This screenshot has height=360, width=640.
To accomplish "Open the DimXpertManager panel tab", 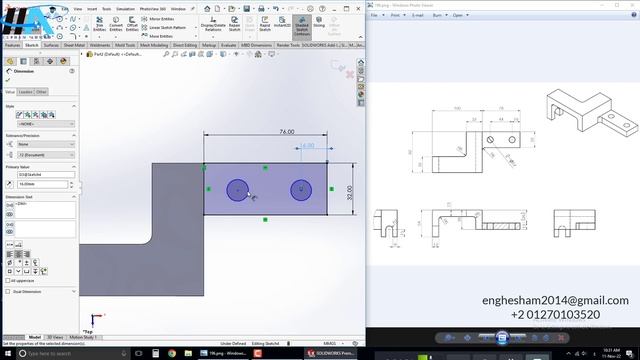I will click(x=50, y=61).
